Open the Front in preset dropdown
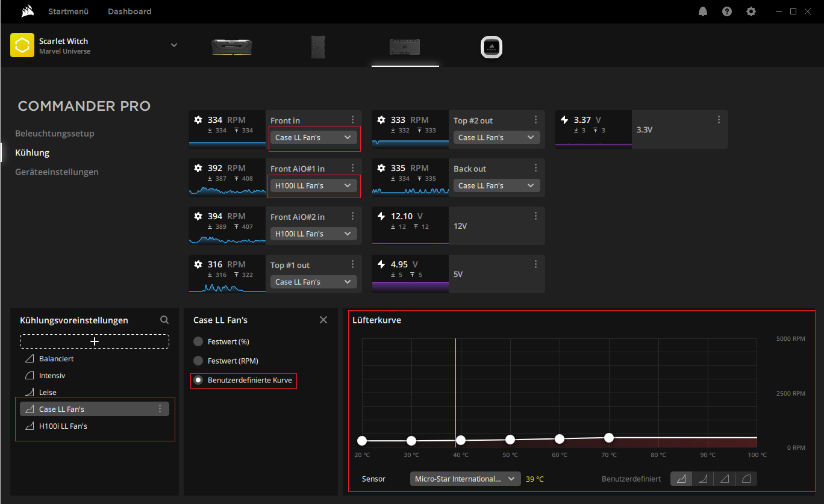The width and height of the screenshot is (824, 504). (314, 137)
